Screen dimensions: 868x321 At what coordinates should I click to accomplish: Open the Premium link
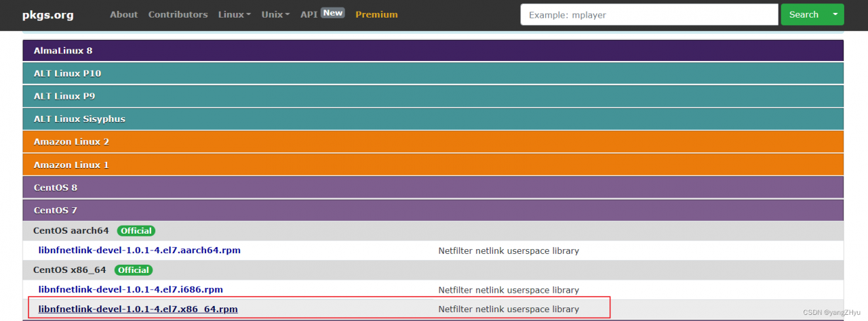376,14
